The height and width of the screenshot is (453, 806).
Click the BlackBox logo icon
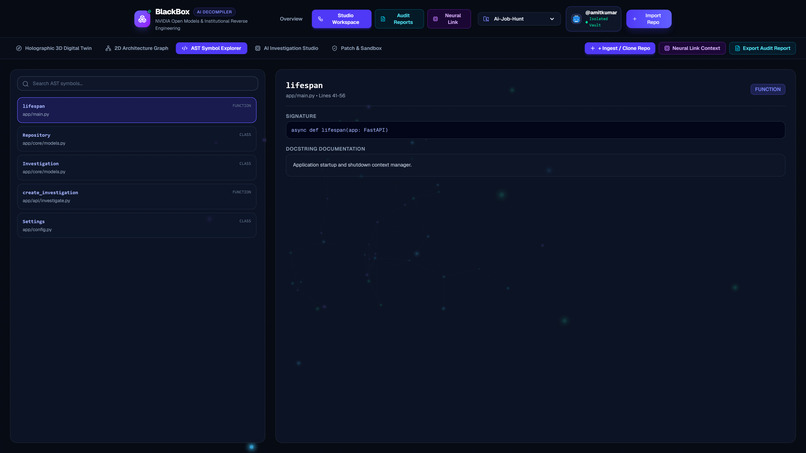(x=142, y=19)
